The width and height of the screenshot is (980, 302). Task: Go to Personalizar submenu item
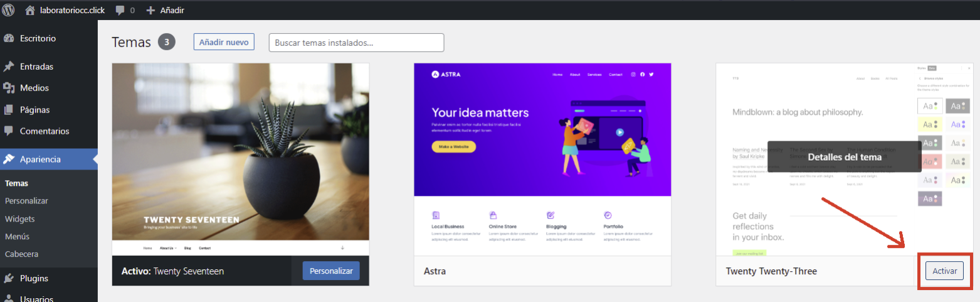click(x=26, y=201)
